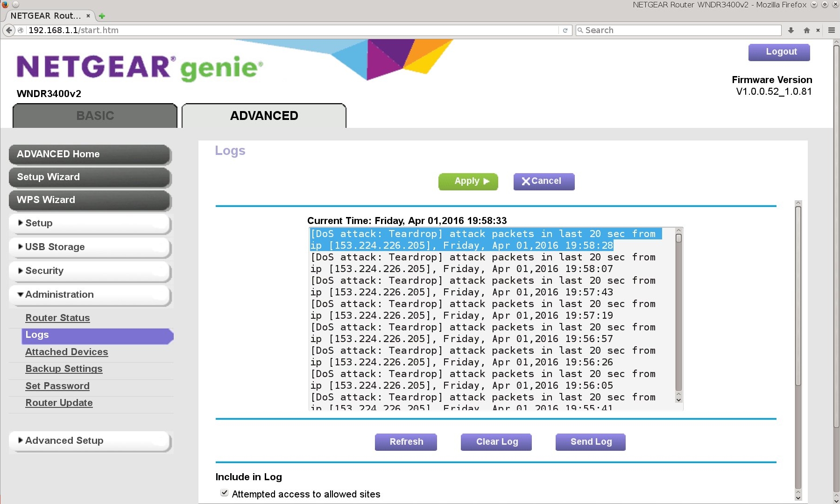
Task: Open the Router Status link
Action: (57, 318)
